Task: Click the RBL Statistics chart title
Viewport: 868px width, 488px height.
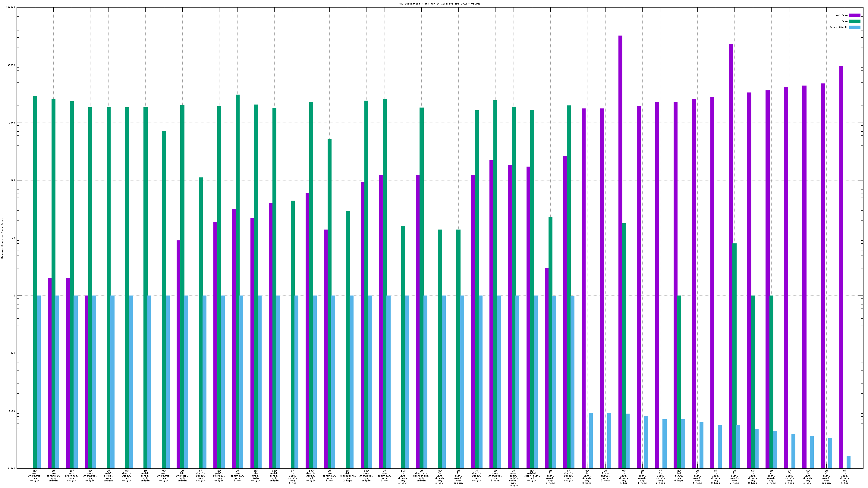Action: (x=439, y=4)
